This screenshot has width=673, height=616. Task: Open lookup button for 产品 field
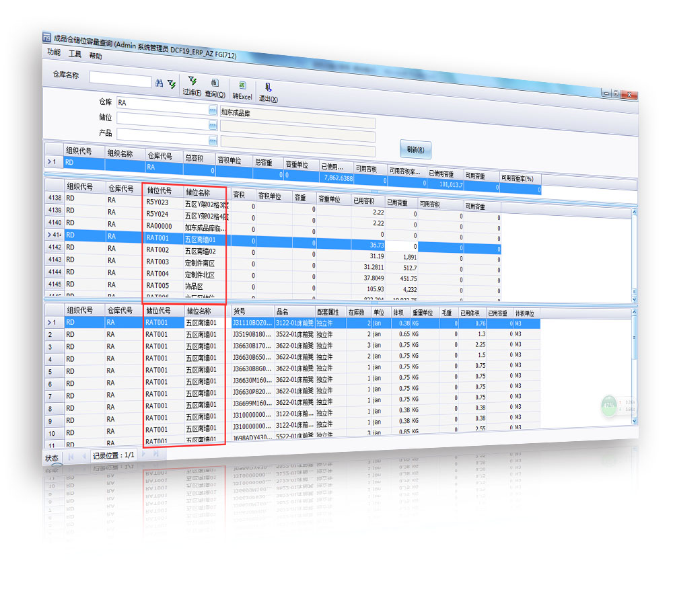[x=213, y=140]
